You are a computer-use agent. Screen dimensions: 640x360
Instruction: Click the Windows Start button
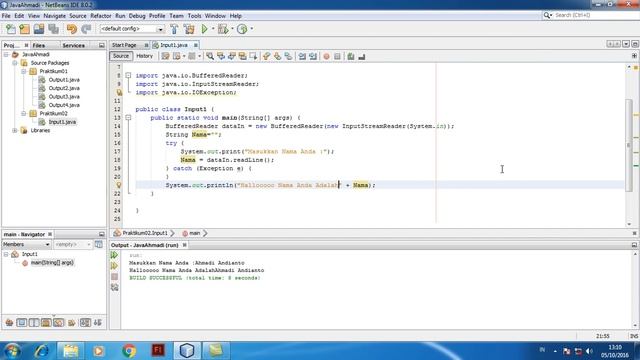point(12,351)
